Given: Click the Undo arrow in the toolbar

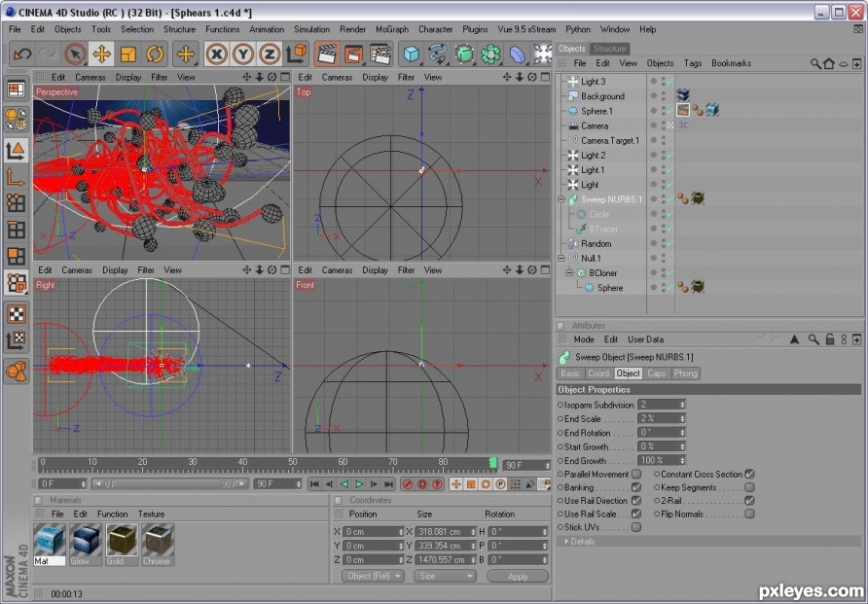Looking at the screenshot, I should tap(22, 54).
